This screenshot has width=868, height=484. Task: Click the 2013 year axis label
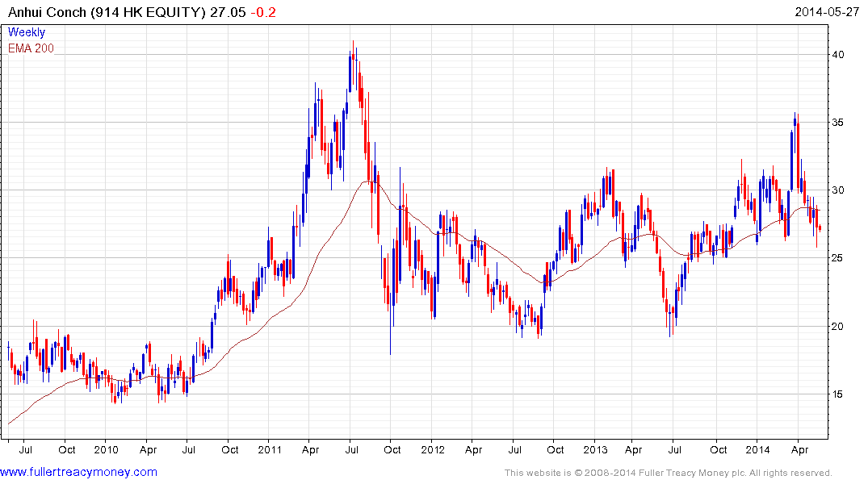point(595,449)
